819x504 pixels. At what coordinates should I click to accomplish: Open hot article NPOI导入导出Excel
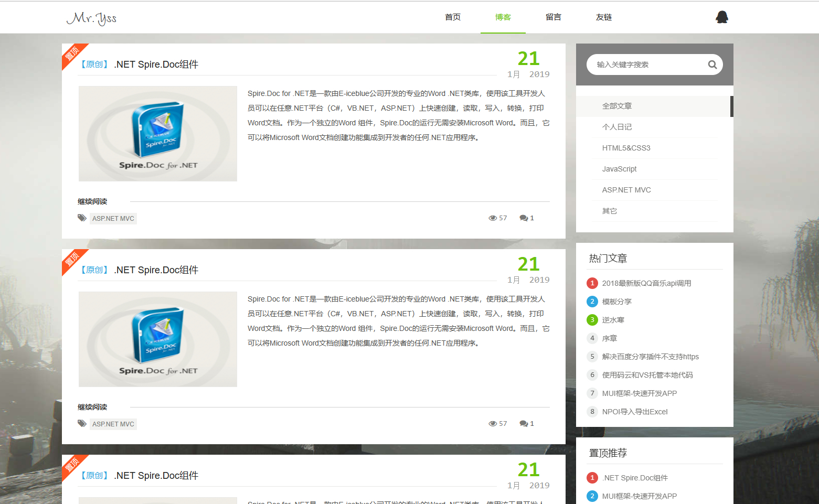pyautogui.click(x=635, y=412)
